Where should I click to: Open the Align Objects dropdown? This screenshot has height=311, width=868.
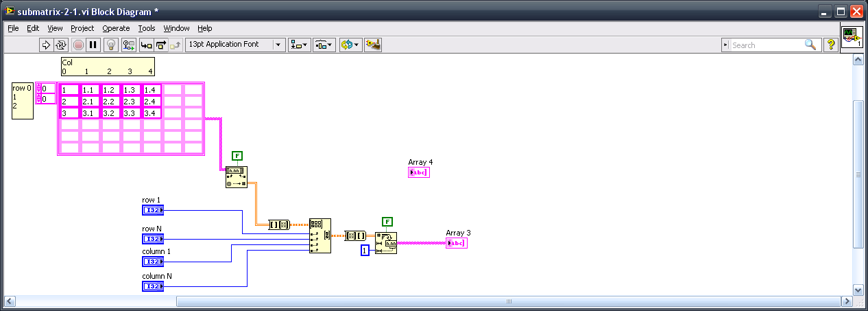(299, 45)
